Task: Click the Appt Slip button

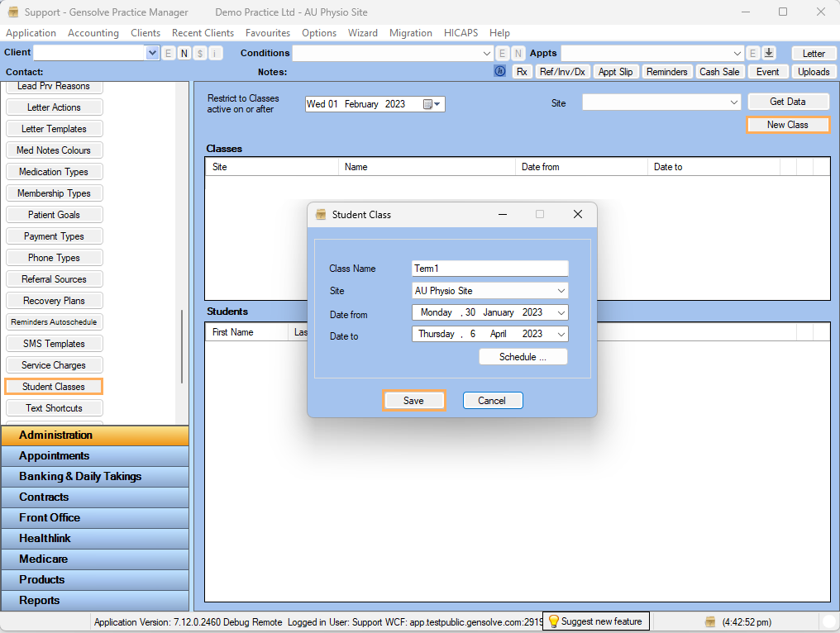Action: coord(615,72)
